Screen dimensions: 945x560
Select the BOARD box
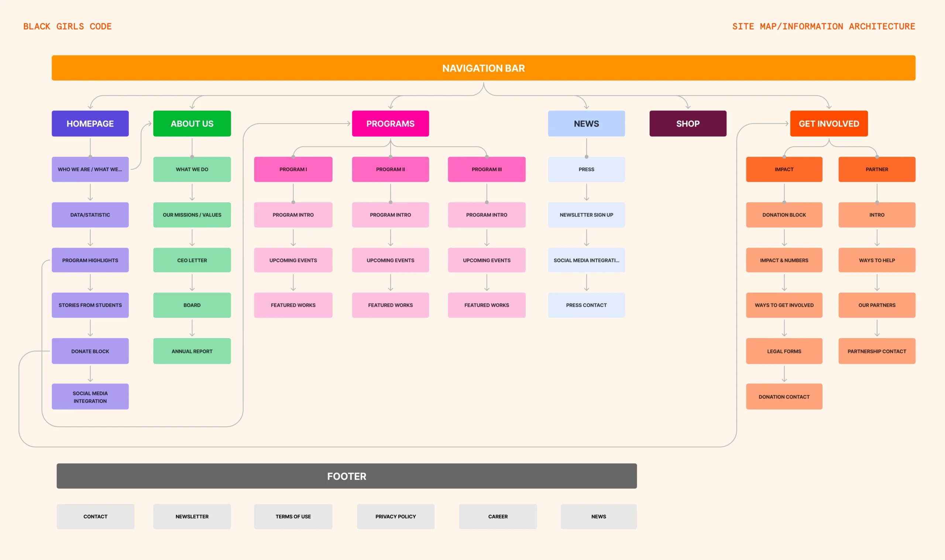[192, 305]
